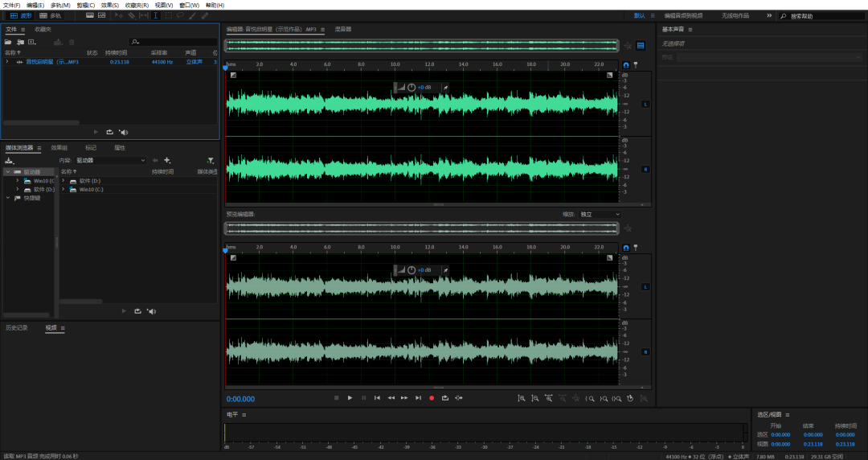
Task: Expand 软件 (D:) in content list
Action: point(63,181)
